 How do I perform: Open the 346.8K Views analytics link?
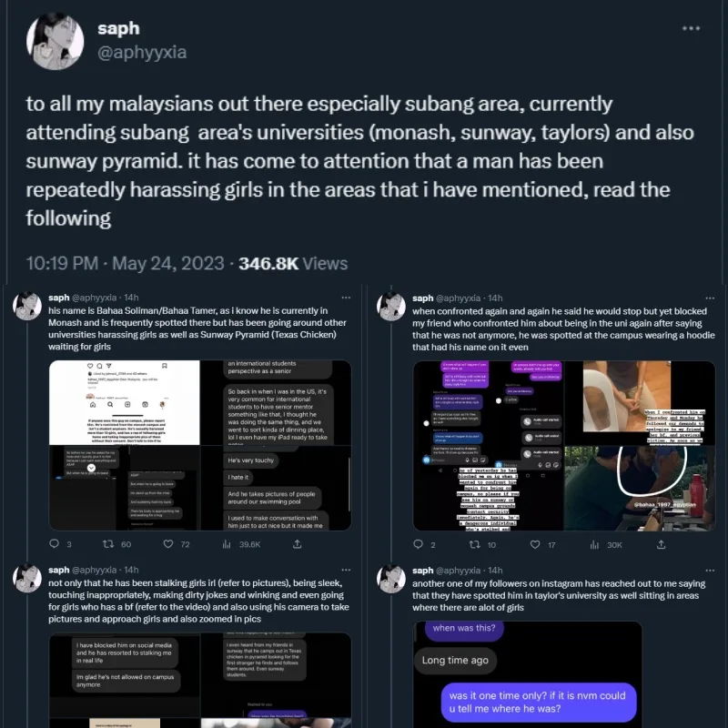pyautogui.click(x=292, y=264)
